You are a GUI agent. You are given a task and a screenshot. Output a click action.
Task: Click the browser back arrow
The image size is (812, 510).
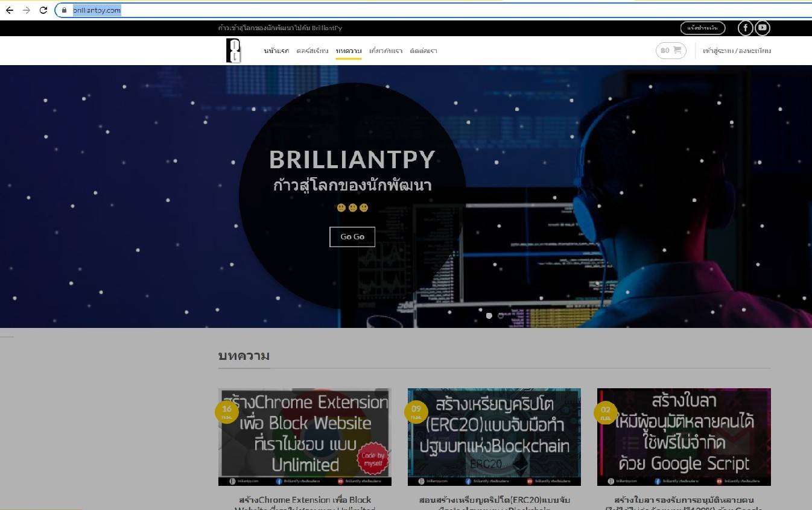point(10,10)
